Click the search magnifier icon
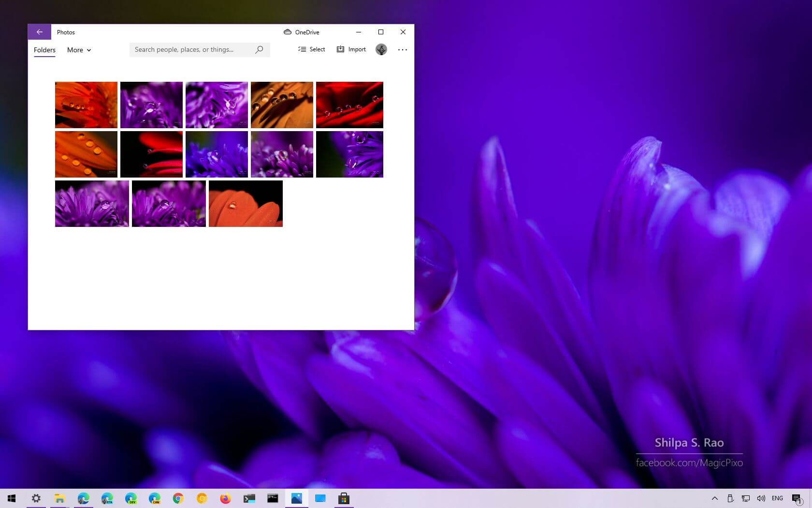The image size is (812, 508). coord(259,49)
